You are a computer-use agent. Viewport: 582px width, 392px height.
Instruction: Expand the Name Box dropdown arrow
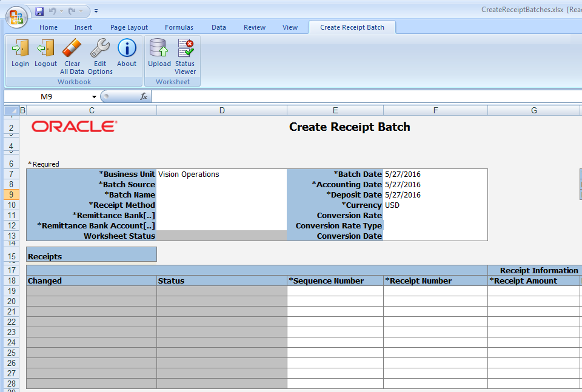click(94, 97)
